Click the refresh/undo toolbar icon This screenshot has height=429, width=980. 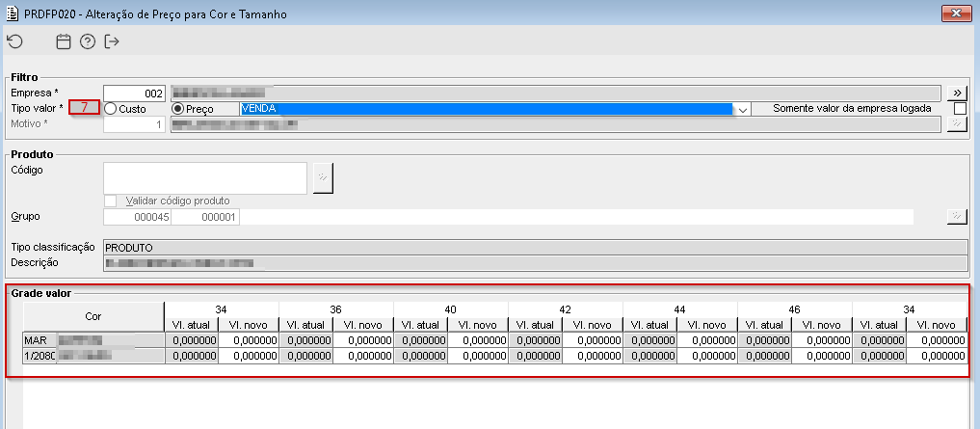click(x=14, y=41)
